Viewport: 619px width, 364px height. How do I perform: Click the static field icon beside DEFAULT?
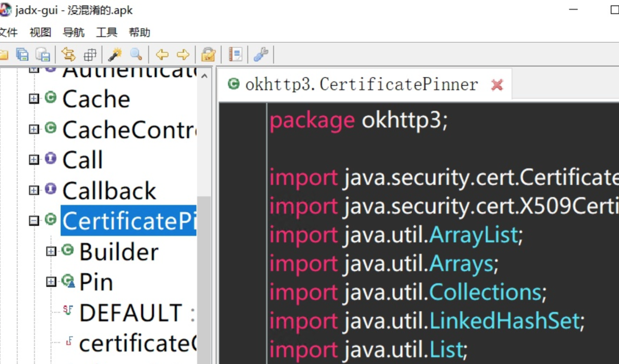coord(68,310)
